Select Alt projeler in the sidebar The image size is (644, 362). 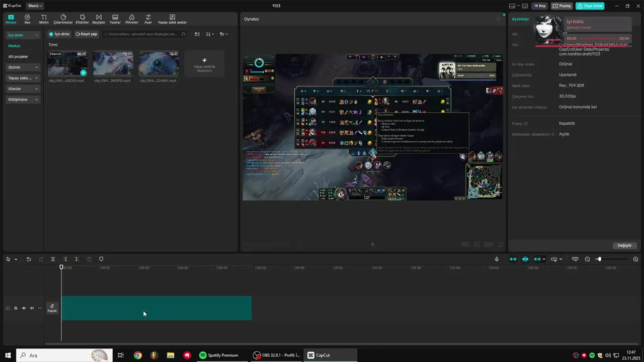(x=18, y=57)
